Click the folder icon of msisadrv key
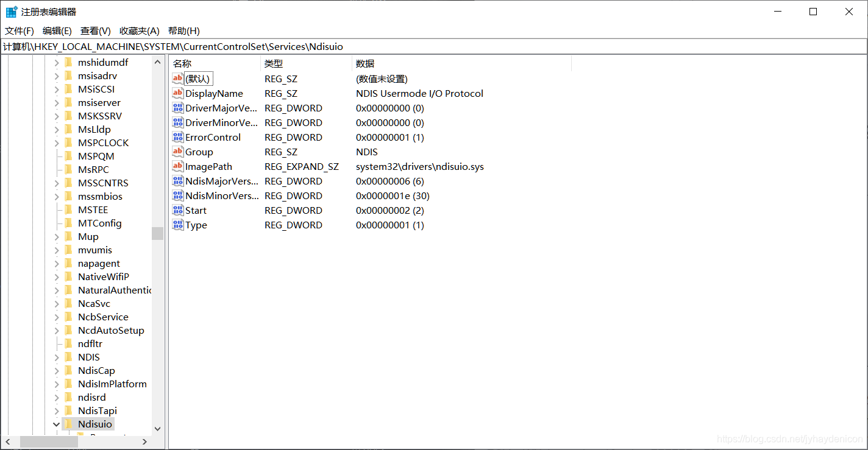Screen dimensions: 868x450 (x=68, y=76)
